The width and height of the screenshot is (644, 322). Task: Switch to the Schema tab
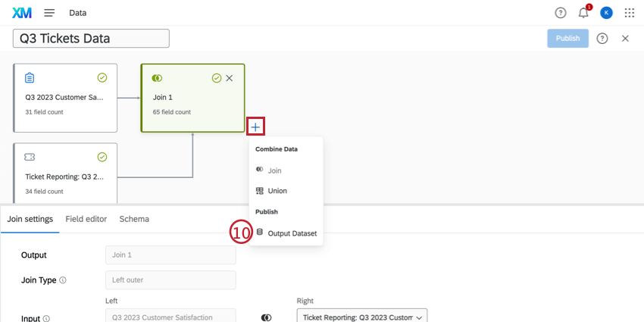pos(134,219)
